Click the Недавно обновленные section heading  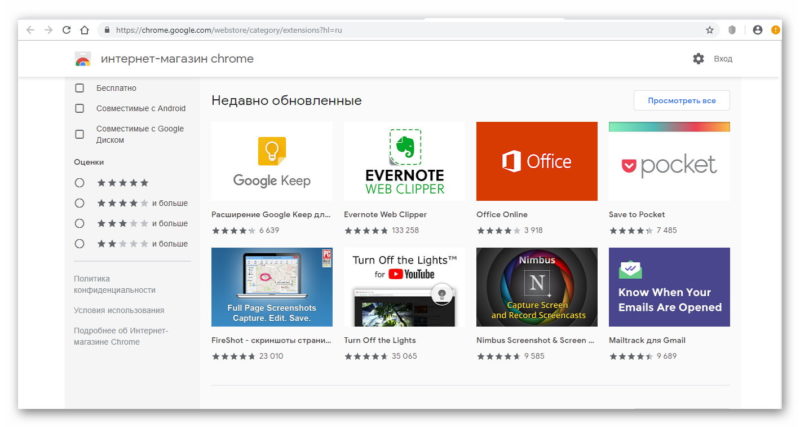(x=286, y=101)
